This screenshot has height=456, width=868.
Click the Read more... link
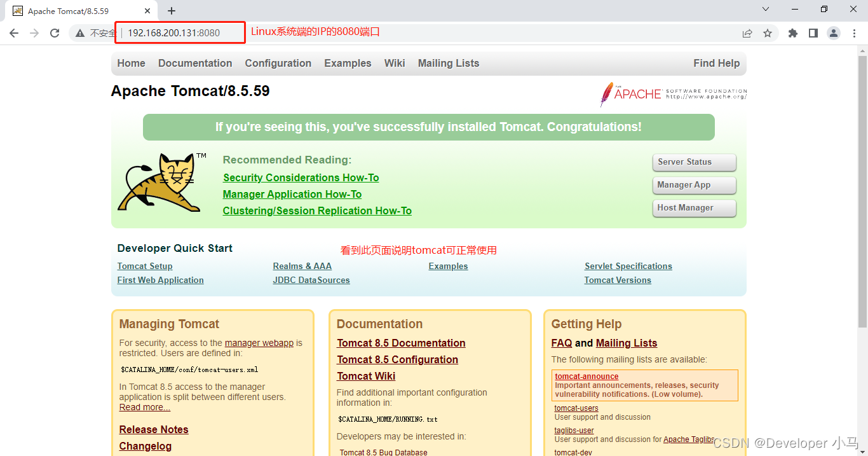click(x=145, y=407)
